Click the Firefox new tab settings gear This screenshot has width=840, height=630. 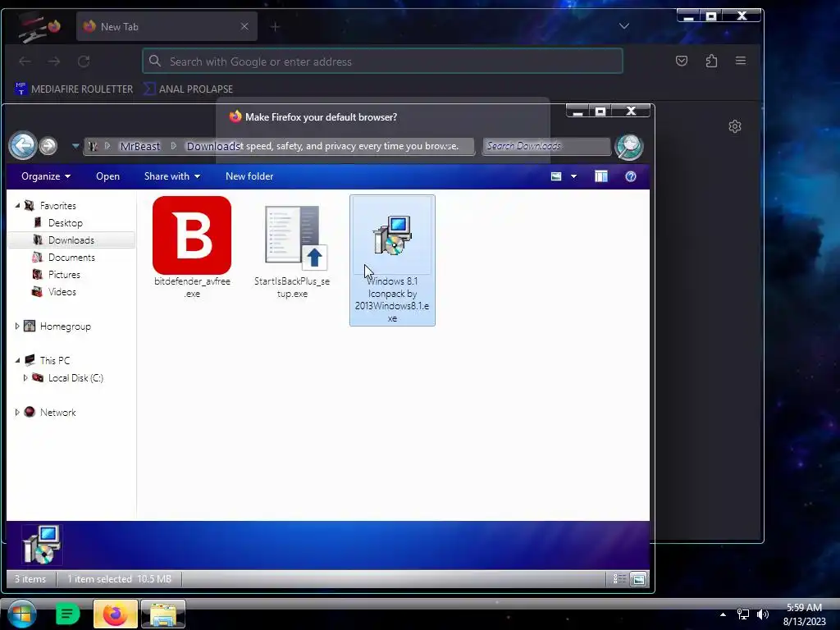click(x=735, y=126)
